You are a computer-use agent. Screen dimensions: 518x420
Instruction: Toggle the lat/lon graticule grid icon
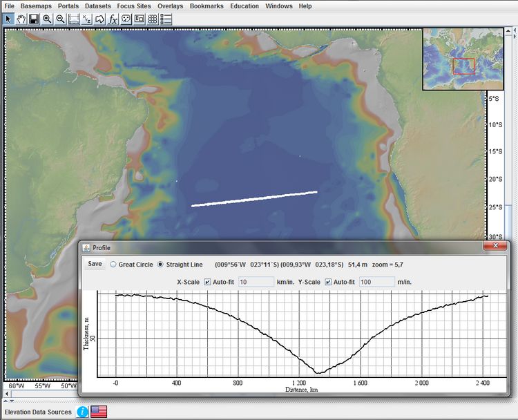[153, 19]
